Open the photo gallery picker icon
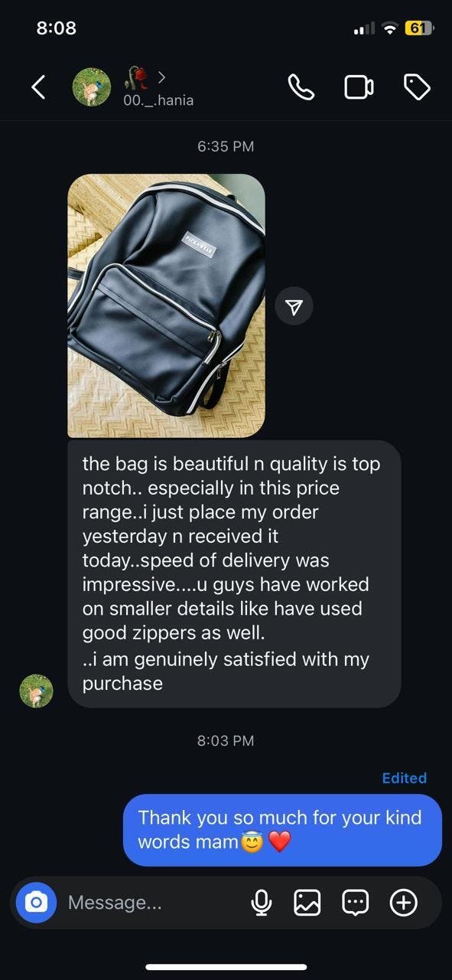Viewport: 452px width, 980px height. point(307,903)
